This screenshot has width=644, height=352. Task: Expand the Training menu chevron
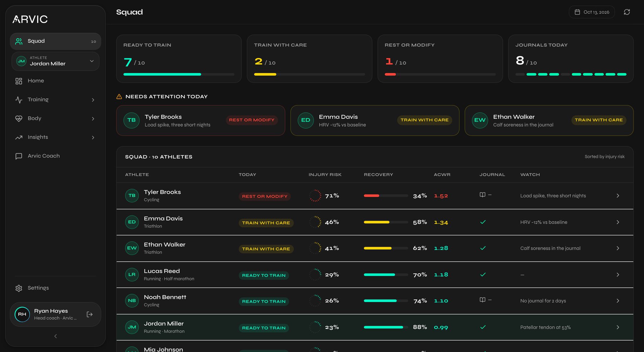(93, 100)
